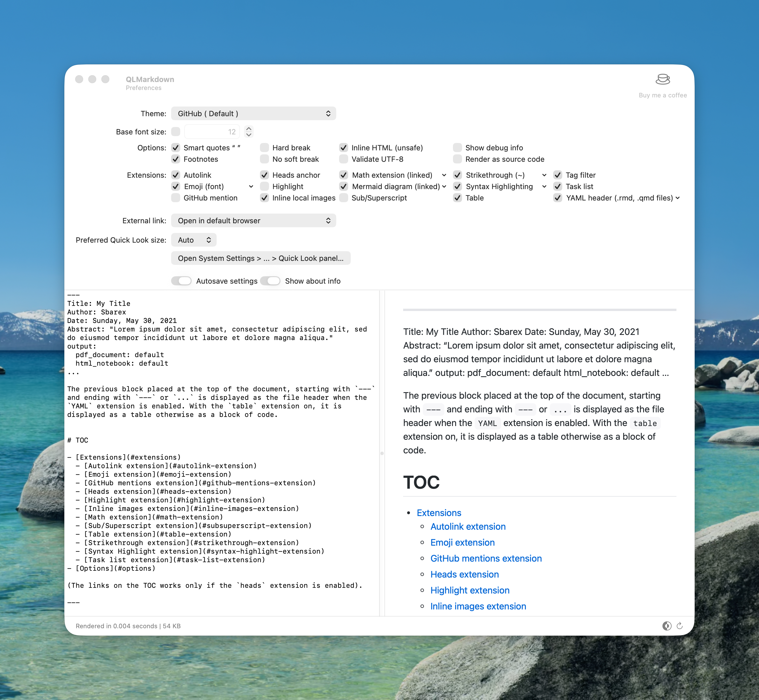This screenshot has height=700, width=759.
Task: Open Preferred Quick Look size dropdown
Action: tap(194, 240)
